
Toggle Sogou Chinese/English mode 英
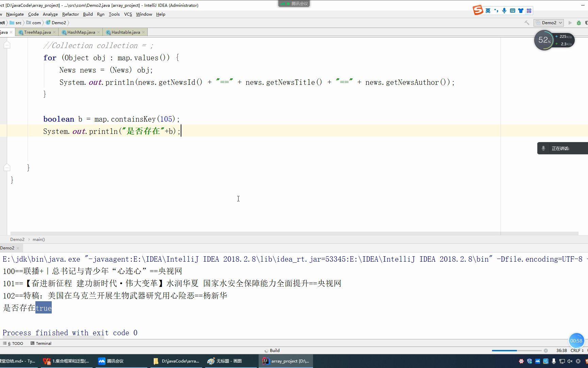[488, 11]
